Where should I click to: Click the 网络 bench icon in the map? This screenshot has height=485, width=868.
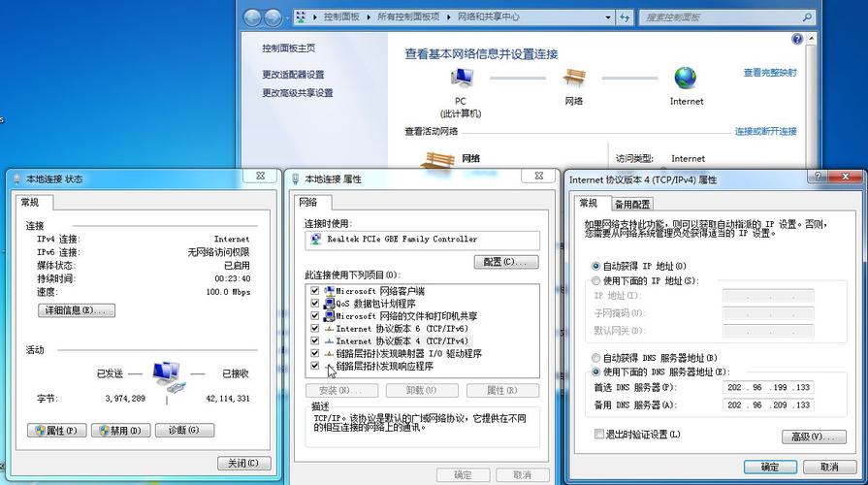[x=574, y=79]
